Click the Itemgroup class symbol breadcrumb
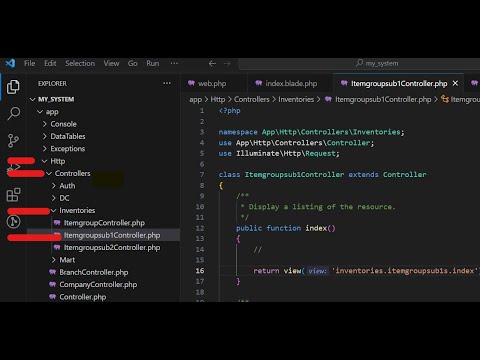Viewport: 480px width, 360px height. coord(460,99)
